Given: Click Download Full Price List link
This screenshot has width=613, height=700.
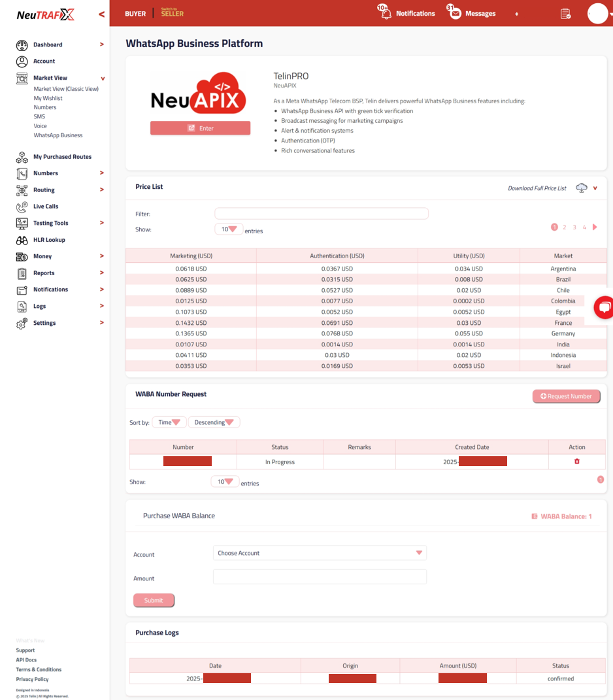Looking at the screenshot, I should tap(537, 188).
